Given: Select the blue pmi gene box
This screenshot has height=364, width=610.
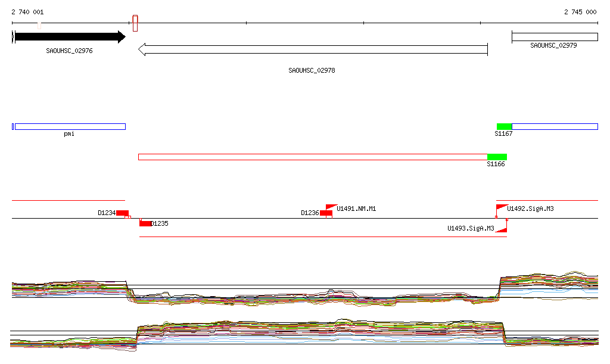Looking at the screenshot, I should (x=70, y=126).
